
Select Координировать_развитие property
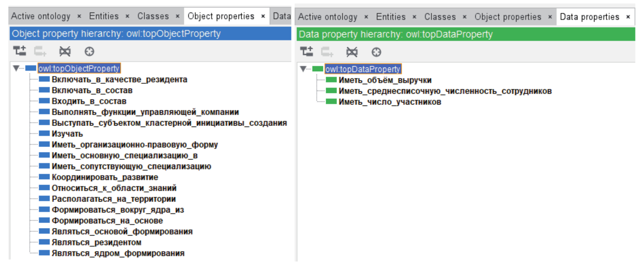(x=105, y=177)
